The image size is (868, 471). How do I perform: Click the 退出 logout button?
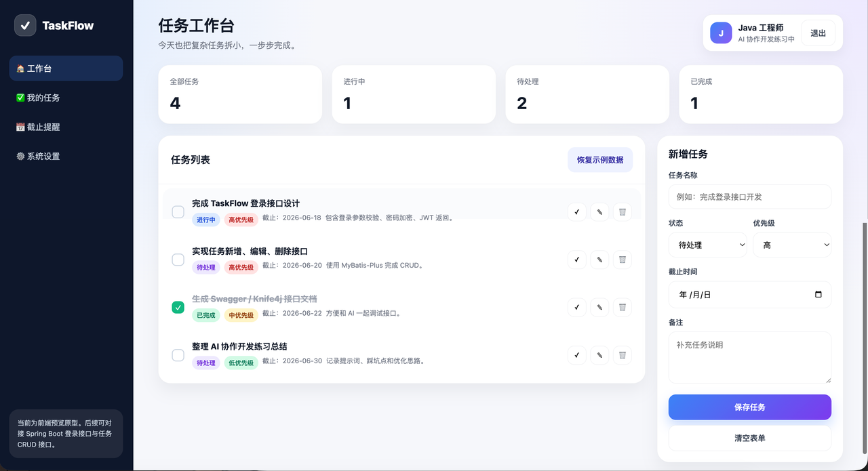pos(818,33)
